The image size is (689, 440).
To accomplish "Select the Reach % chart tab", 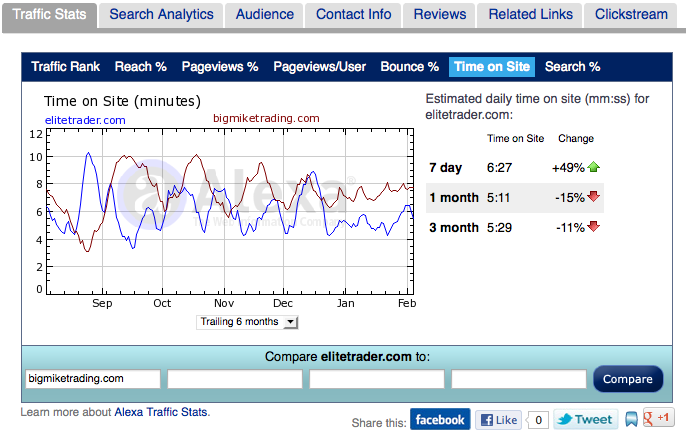I will pos(141,67).
